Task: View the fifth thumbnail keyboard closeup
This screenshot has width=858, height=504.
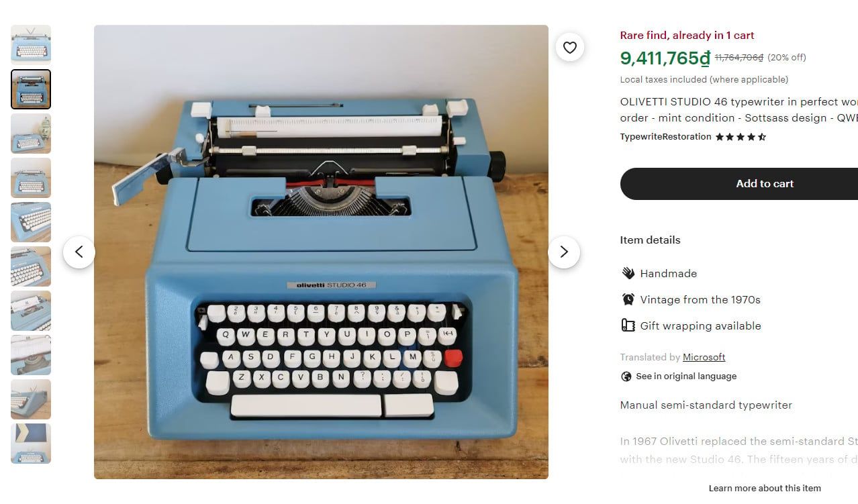Action: coord(31,222)
